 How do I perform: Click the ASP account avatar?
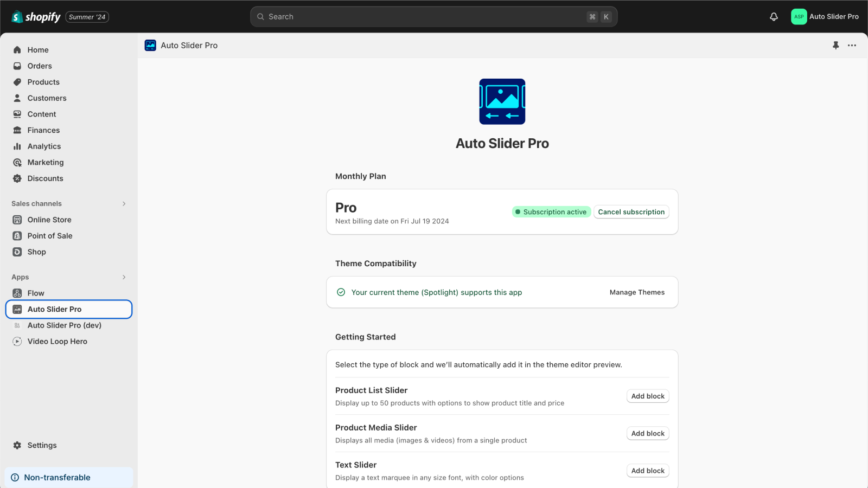coord(799,17)
